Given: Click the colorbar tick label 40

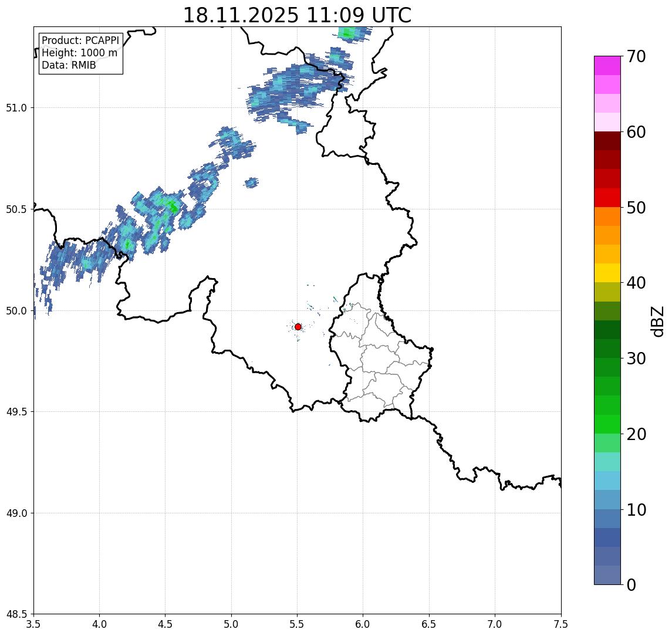Looking at the screenshot, I should pos(636,283).
